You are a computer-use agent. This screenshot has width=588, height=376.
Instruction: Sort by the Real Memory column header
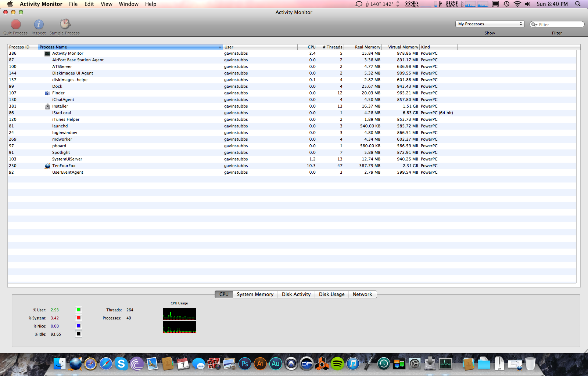363,47
